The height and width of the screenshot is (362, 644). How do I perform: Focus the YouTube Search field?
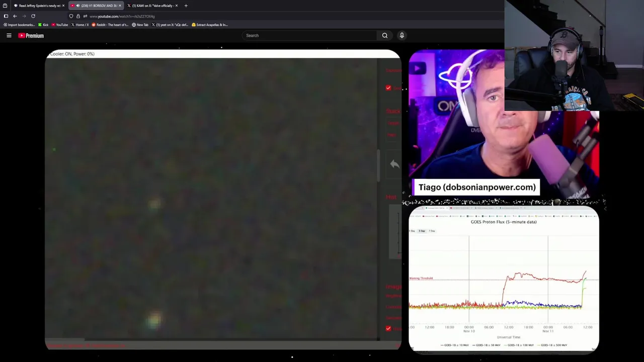click(x=309, y=35)
